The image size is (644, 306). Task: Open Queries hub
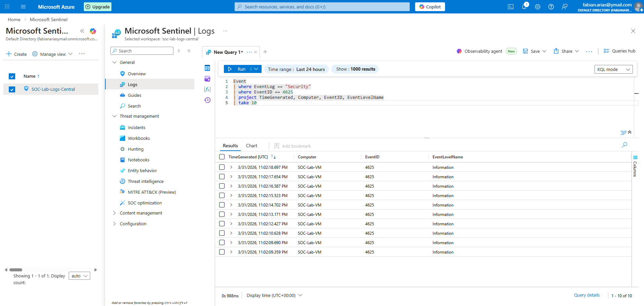coord(619,51)
